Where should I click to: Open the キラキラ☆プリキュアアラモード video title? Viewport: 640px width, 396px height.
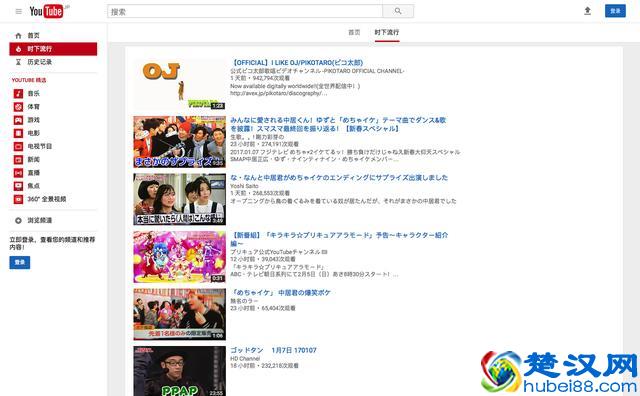pos(339,239)
